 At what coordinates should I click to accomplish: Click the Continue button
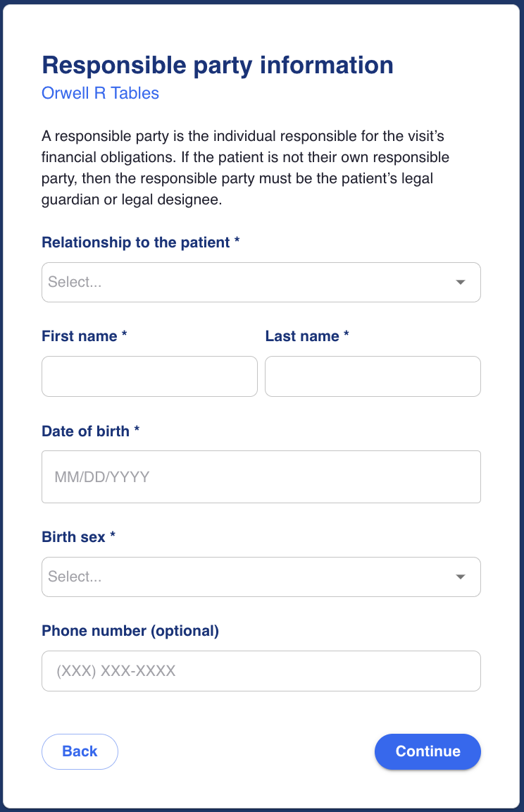428,751
